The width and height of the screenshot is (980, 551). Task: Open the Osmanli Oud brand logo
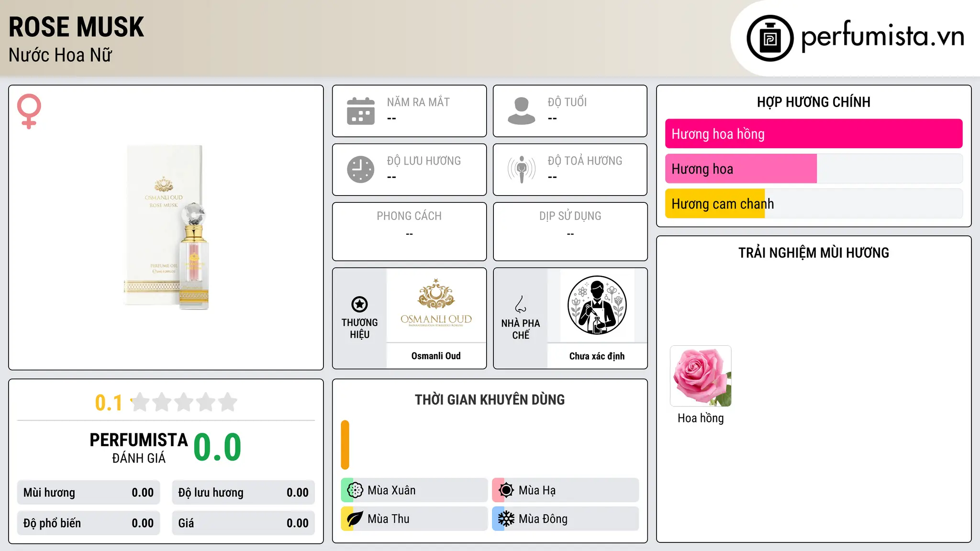point(436,304)
